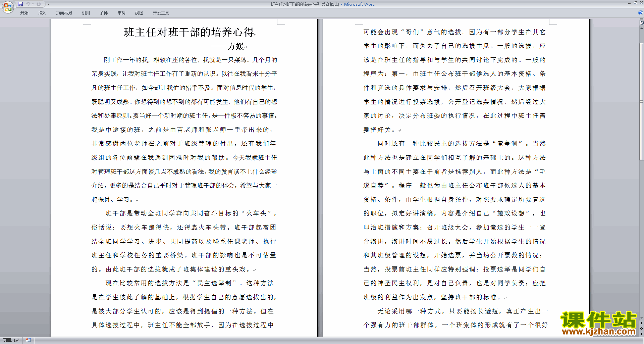Click the Redo icon in Quick Access Toolbar
This screenshot has height=344, width=644.
(x=39, y=4)
